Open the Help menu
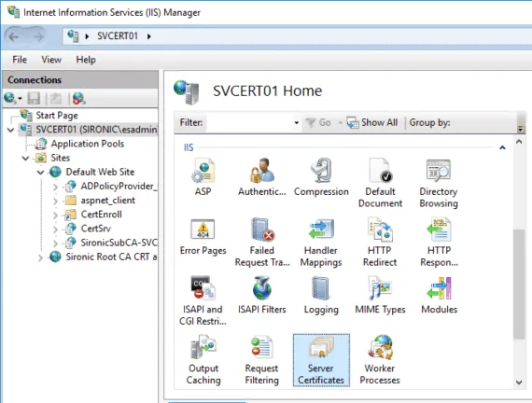Screen dimensions: 532x403 [86, 60]
